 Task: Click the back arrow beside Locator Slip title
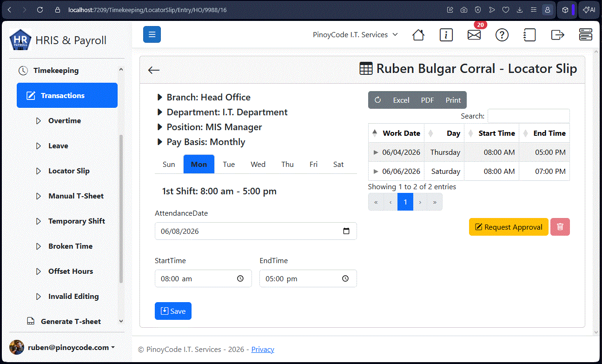pyautogui.click(x=154, y=70)
